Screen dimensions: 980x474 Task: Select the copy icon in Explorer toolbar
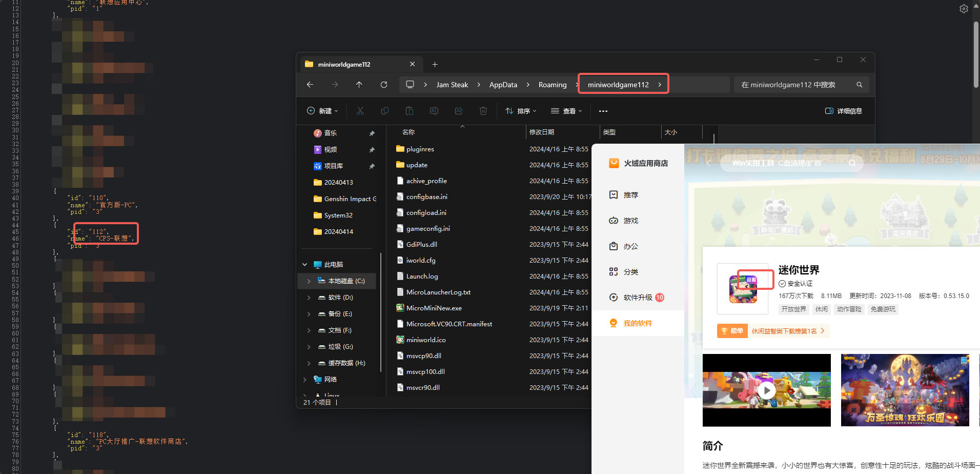385,111
